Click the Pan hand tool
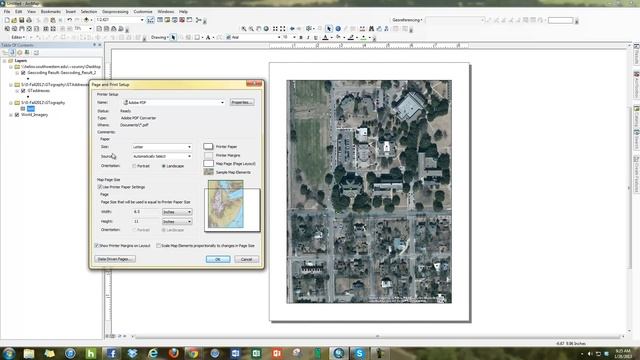The image size is (640, 360). [258, 29]
